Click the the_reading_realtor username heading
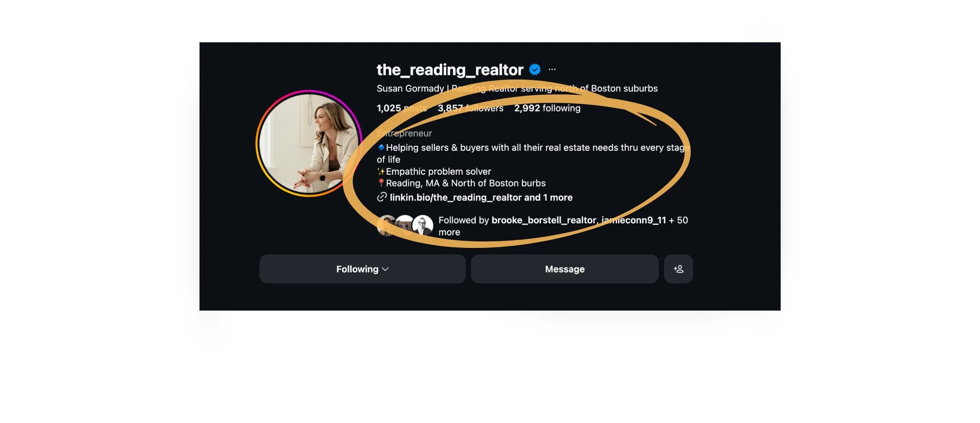The image size is (980, 423). pyautogui.click(x=450, y=70)
